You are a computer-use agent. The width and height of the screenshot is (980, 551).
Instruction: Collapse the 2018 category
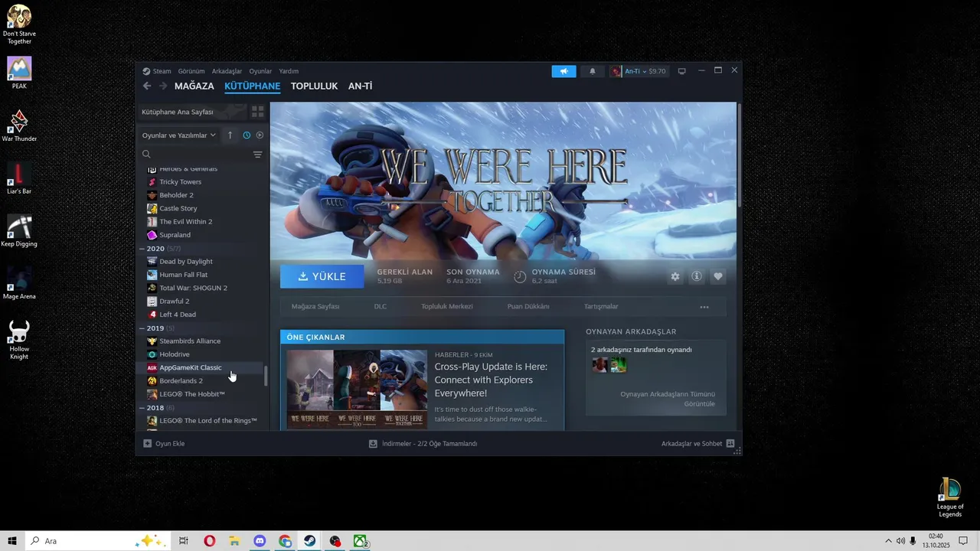coord(142,408)
